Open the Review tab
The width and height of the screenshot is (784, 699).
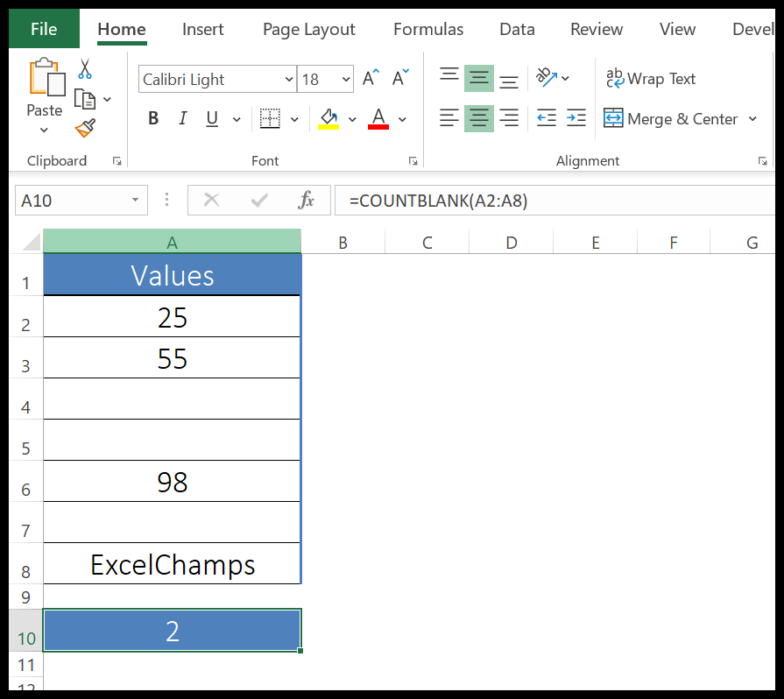coord(596,29)
